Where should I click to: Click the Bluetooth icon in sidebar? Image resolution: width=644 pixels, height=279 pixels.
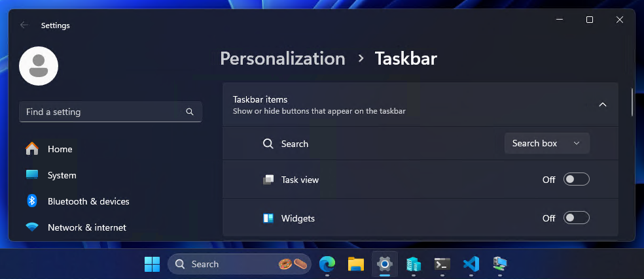click(32, 201)
